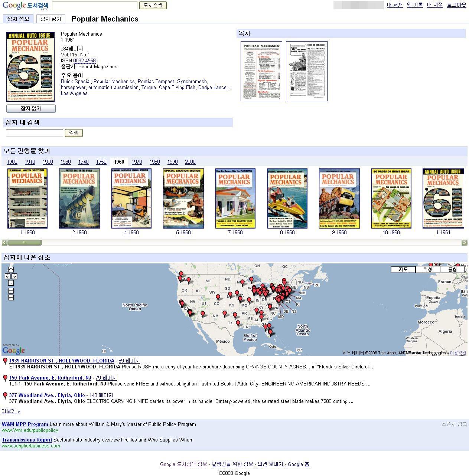Click the 검색 button for in-magazine search
This screenshot has height=476, width=469.
tap(74, 133)
